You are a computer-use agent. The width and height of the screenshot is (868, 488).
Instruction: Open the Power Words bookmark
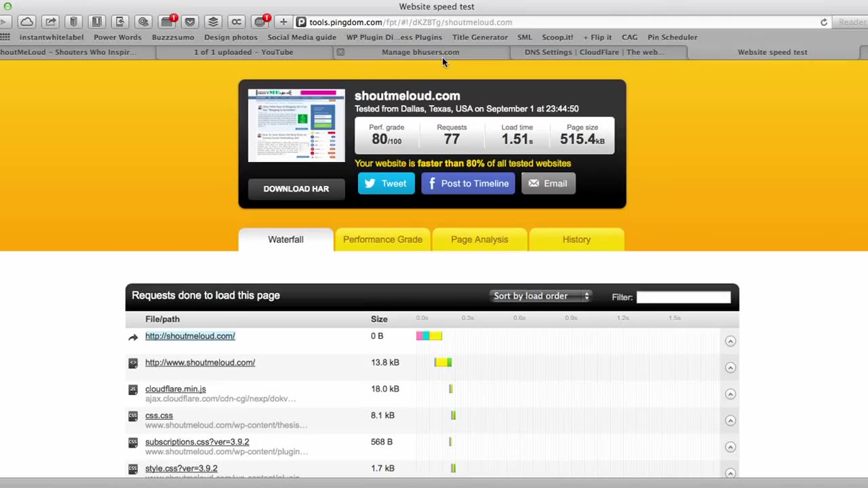pyautogui.click(x=117, y=37)
